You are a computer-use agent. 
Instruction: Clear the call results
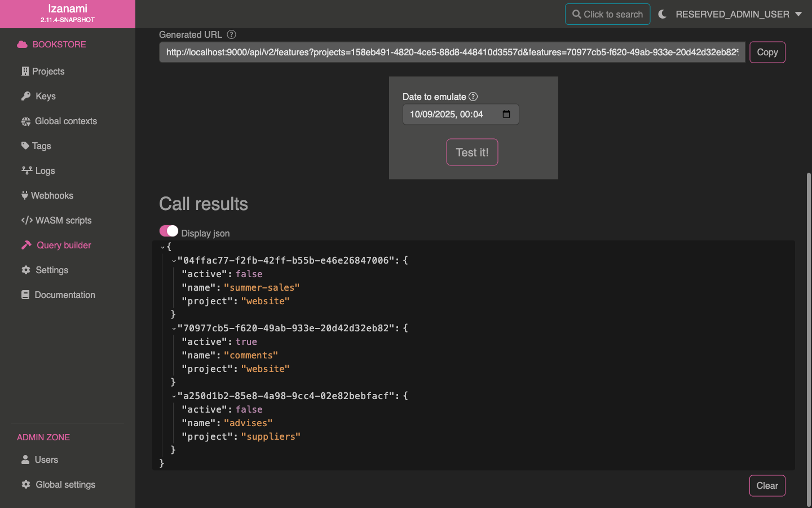click(x=767, y=485)
